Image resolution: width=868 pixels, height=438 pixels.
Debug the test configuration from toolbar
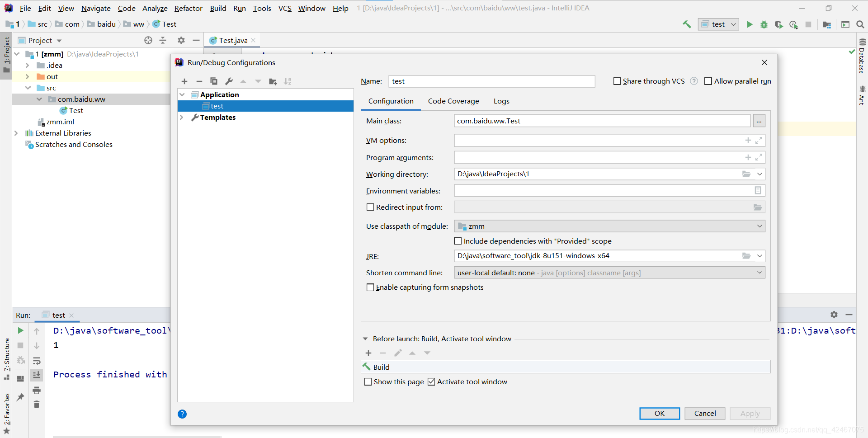(764, 24)
